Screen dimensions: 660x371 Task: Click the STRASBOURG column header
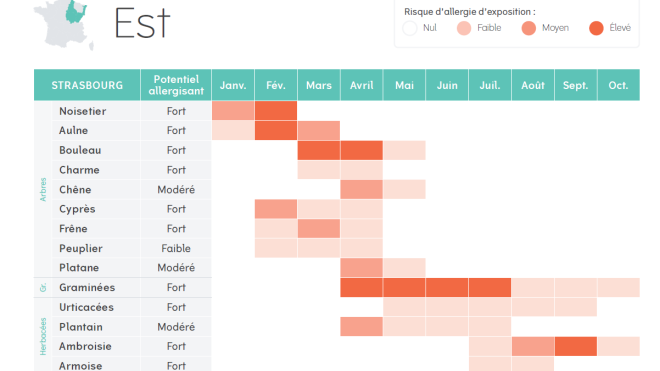(87, 85)
